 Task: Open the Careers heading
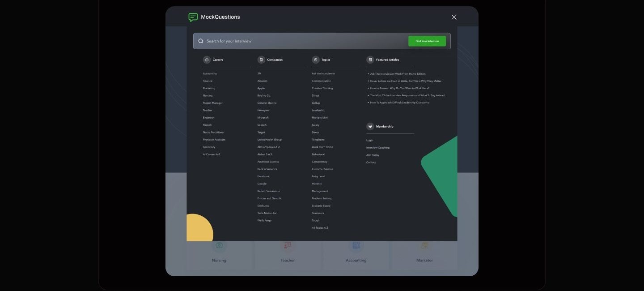click(x=218, y=60)
